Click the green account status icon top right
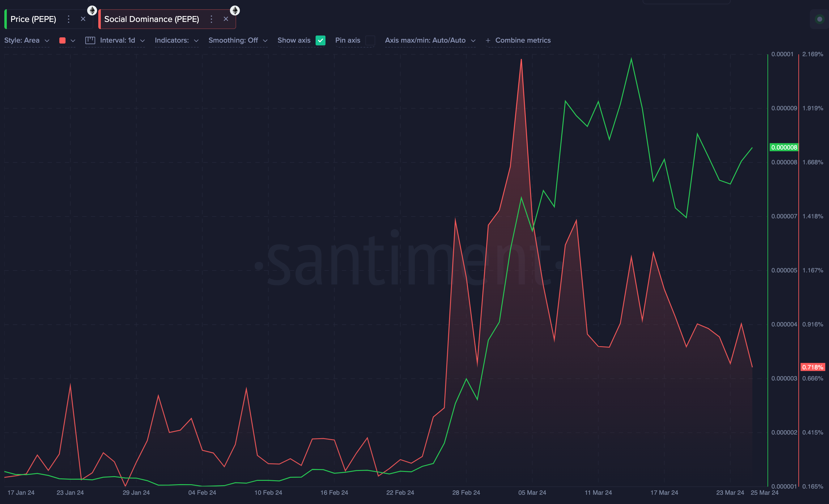Image resolution: width=829 pixels, height=504 pixels. [819, 19]
